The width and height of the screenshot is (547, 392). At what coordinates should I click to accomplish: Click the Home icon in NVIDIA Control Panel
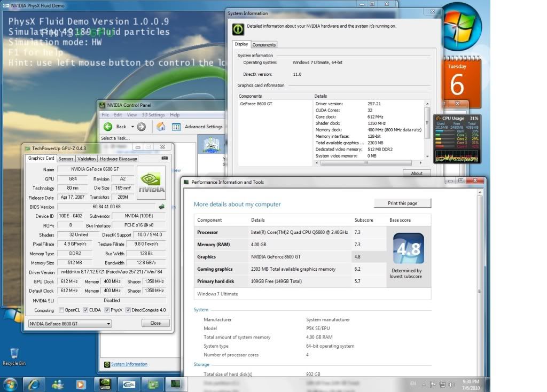coord(160,127)
